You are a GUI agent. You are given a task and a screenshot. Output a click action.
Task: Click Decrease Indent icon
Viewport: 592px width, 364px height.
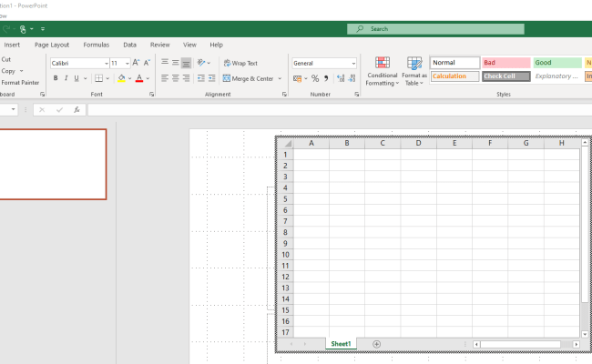(201, 78)
